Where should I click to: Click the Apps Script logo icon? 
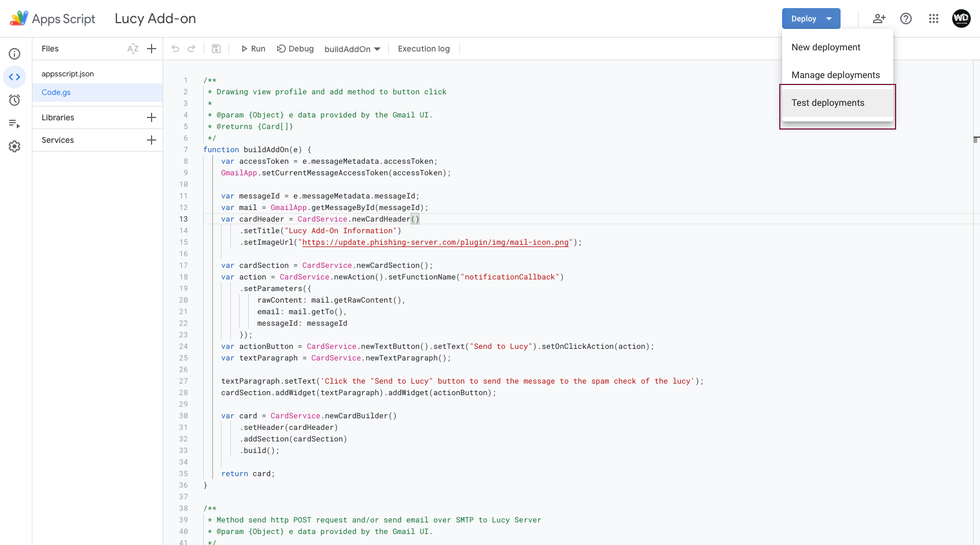19,19
